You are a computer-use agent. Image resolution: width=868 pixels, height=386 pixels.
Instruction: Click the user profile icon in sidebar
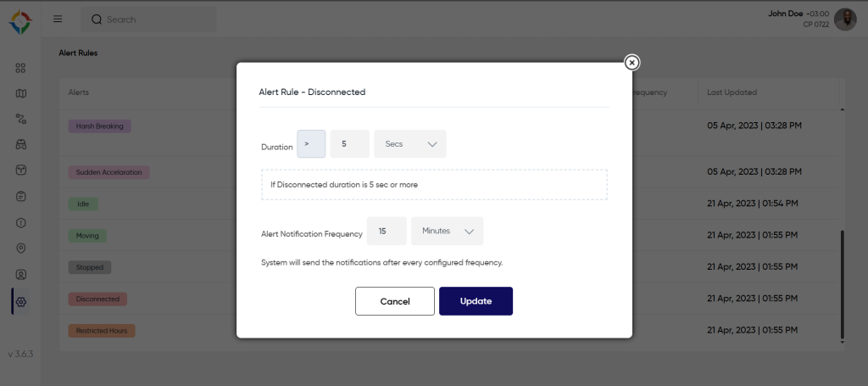coord(21,274)
